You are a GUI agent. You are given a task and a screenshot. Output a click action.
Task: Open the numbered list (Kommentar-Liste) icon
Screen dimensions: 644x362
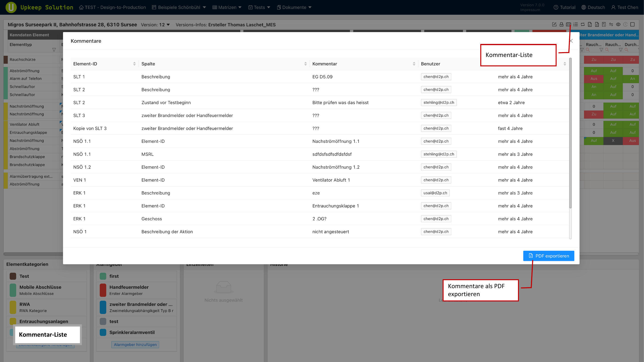[576, 24]
